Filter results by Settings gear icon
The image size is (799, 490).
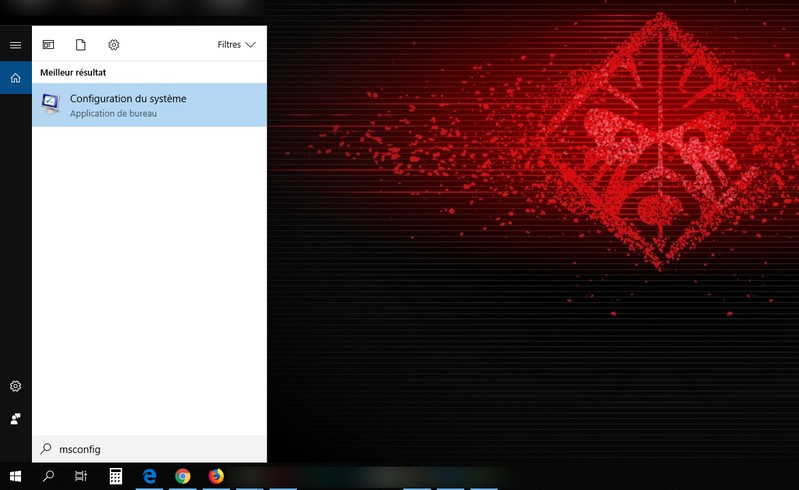114,45
